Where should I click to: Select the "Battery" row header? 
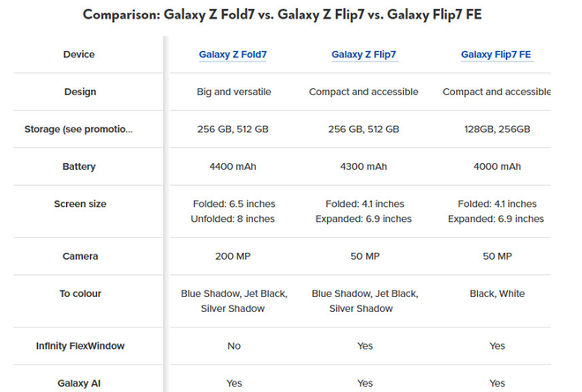click(x=79, y=166)
